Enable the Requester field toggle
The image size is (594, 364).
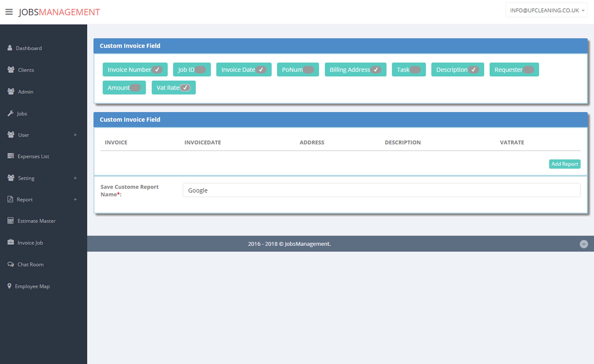pos(528,70)
